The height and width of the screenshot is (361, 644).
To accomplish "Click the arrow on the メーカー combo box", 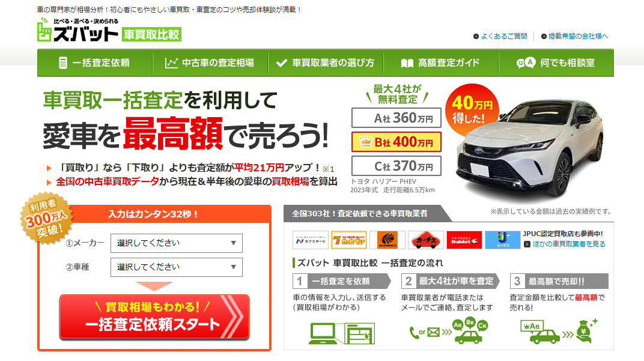I will click(x=233, y=243).
